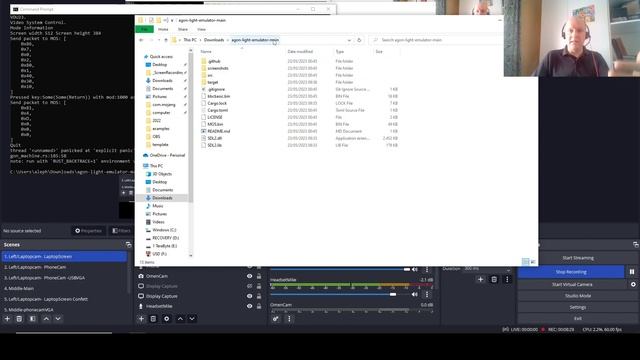Add a new source with the Sources plus icon
The image size is (640, 360).
tap(141, 319)
